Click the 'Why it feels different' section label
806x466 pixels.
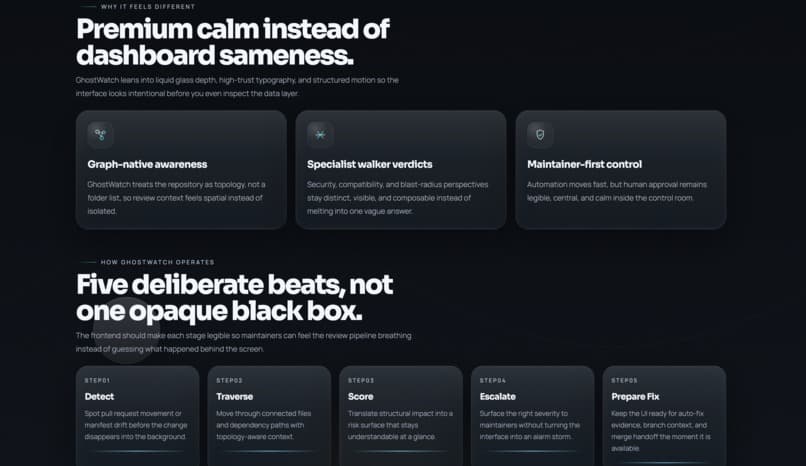(x=148, y=7)
